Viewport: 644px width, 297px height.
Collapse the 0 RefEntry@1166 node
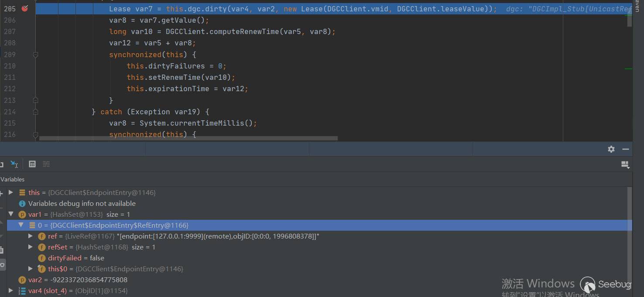(21, 225)
